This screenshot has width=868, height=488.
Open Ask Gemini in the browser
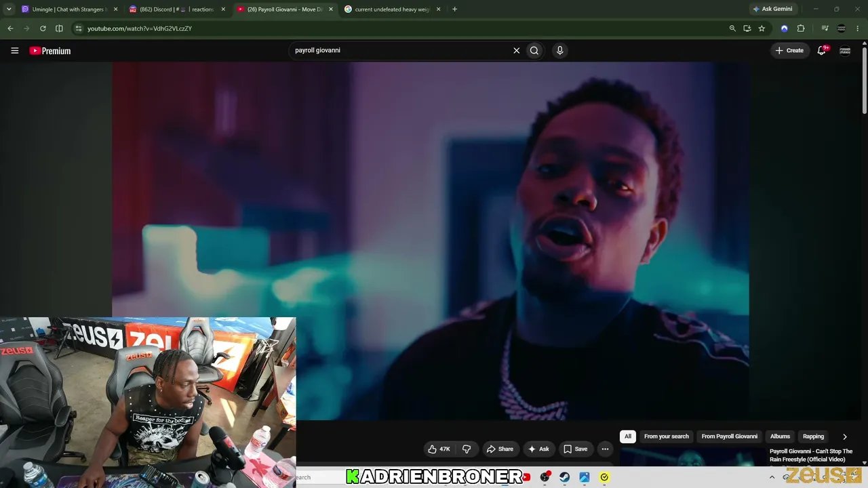click(x=772, y=9)
